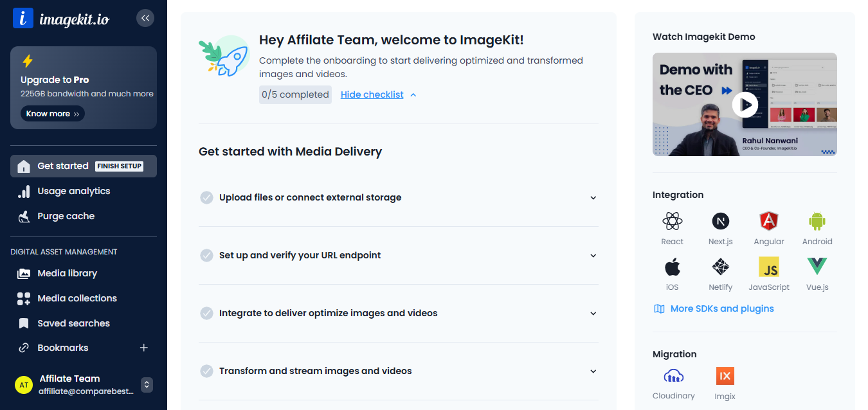Click the Media collections grid icon

pyautogui.click(x=24, y=298)
